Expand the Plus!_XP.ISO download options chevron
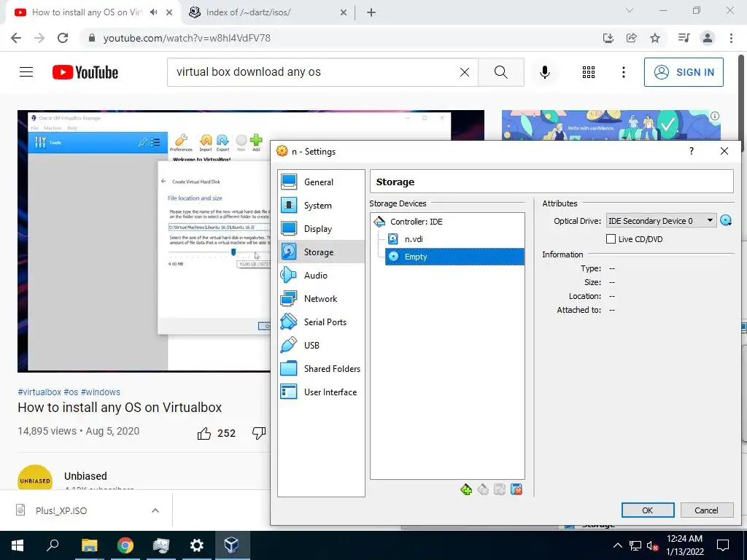The width and height of the screenshot is (747, 560). 155,510
